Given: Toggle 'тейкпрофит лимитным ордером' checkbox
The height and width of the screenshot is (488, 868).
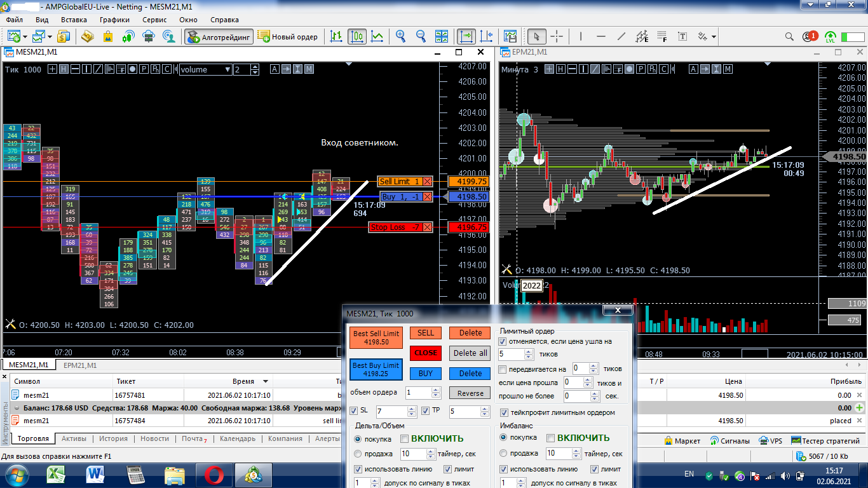Looking at the screenshot, I should tap(505, 412).
